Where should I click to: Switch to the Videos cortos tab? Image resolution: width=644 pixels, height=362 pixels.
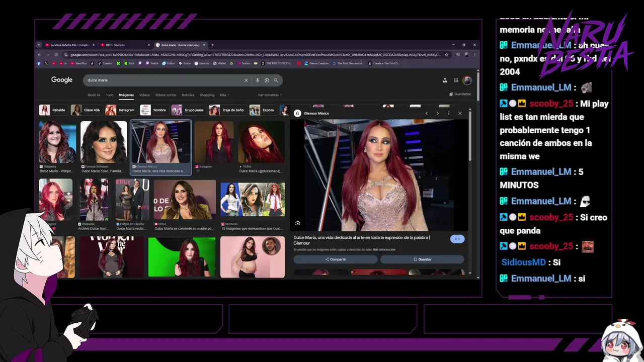tap(166, 95)
